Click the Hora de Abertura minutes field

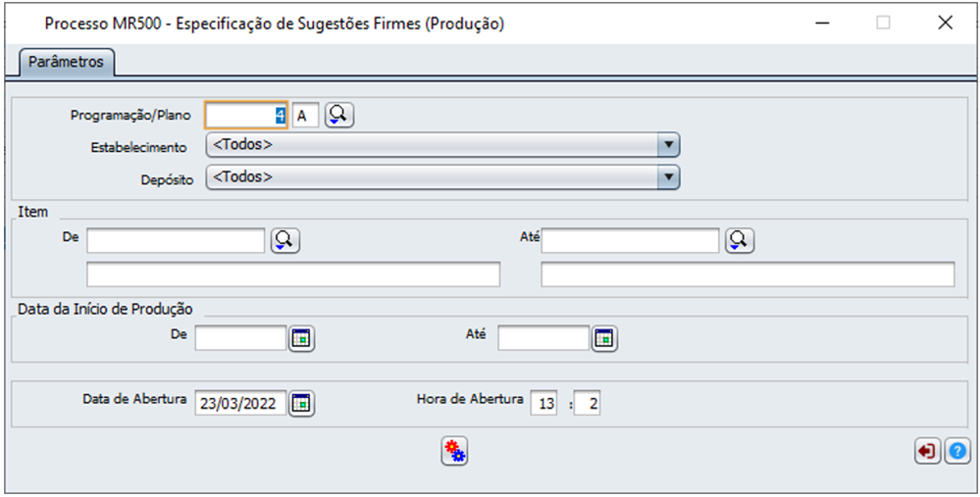[x=588, y=403]
